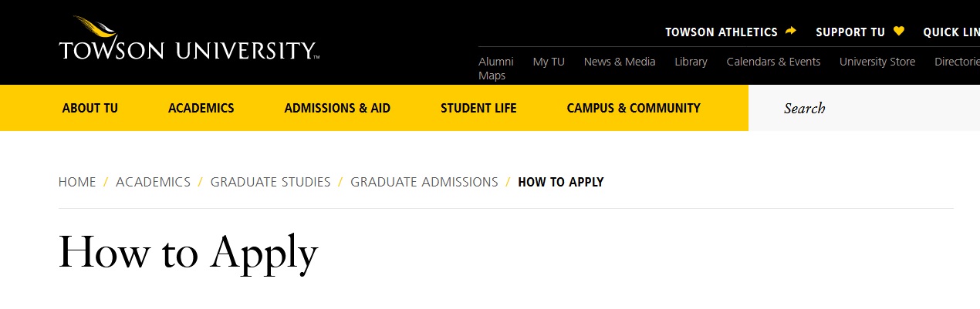Select Graduate Admissions in the breadcrumb
Viewport: 980px width, 309px height.
tap(424, 182)
